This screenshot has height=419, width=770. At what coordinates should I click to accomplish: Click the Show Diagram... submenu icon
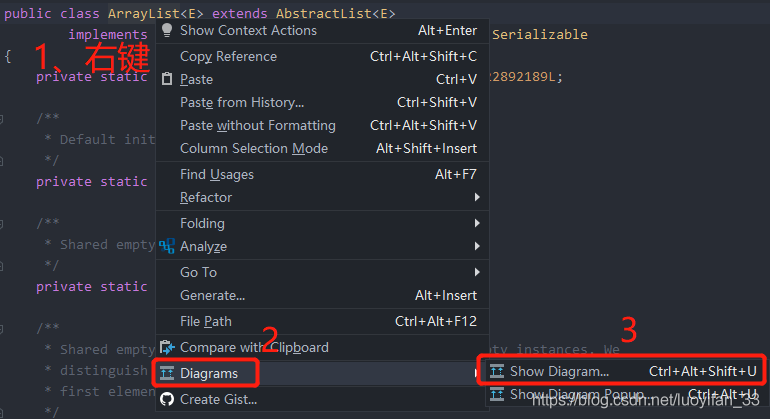[x=496, y=371]
